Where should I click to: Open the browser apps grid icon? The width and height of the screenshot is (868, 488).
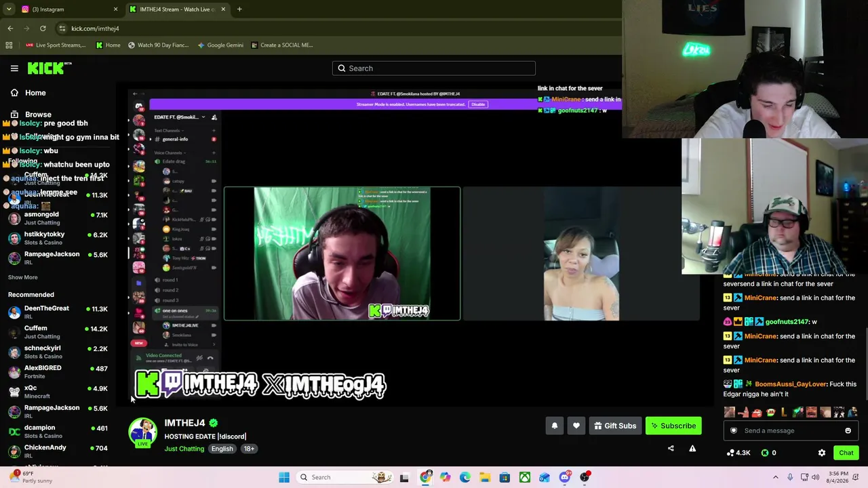tap(9, 45)
